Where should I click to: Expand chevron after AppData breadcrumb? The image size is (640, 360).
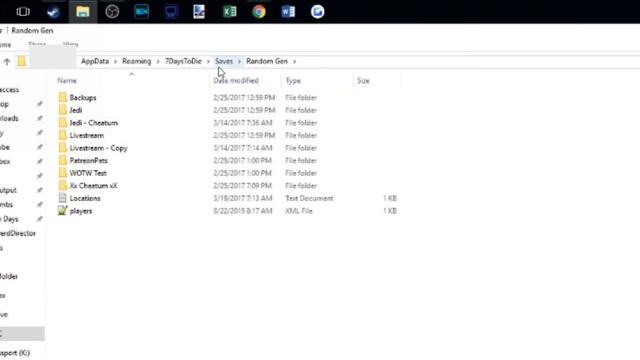tap(116, 62)
